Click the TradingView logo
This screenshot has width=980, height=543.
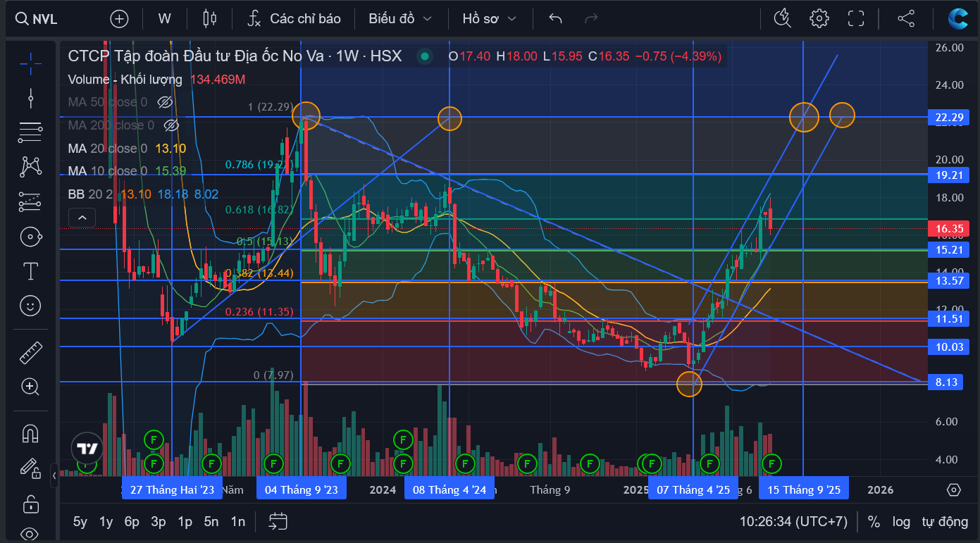click(x=87, y=447)
